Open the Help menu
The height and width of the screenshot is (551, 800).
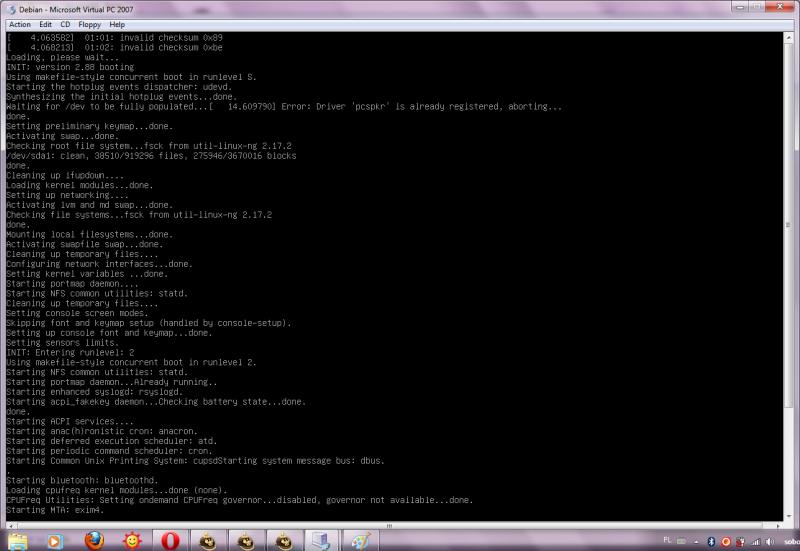(x=118, y=24)
